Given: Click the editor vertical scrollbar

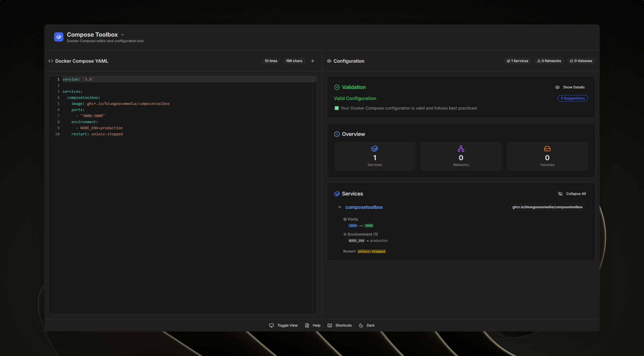Looking at the screenshot, I should [x=315, y=194].
